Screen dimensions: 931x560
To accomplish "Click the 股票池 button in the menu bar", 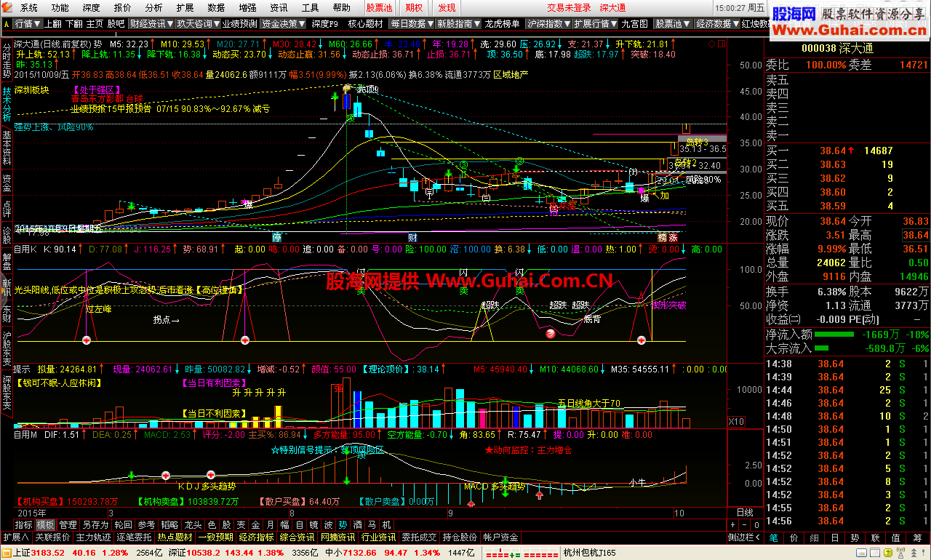I will coord(379,8).
